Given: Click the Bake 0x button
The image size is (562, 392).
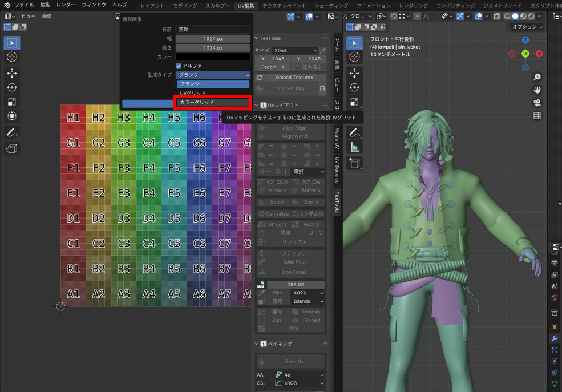Looking at the screenshot, I should pyautogui.click(x=290, y=362).
